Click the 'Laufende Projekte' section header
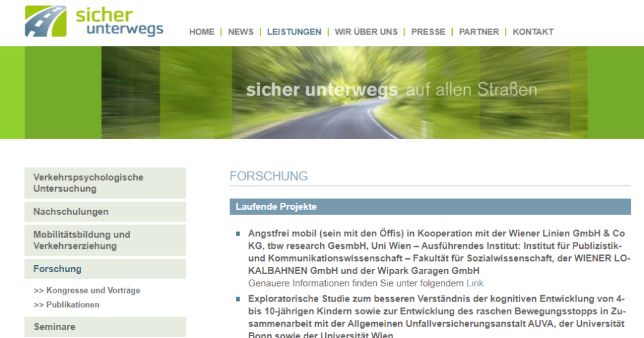644x338 pixels. tap(430, 207)
